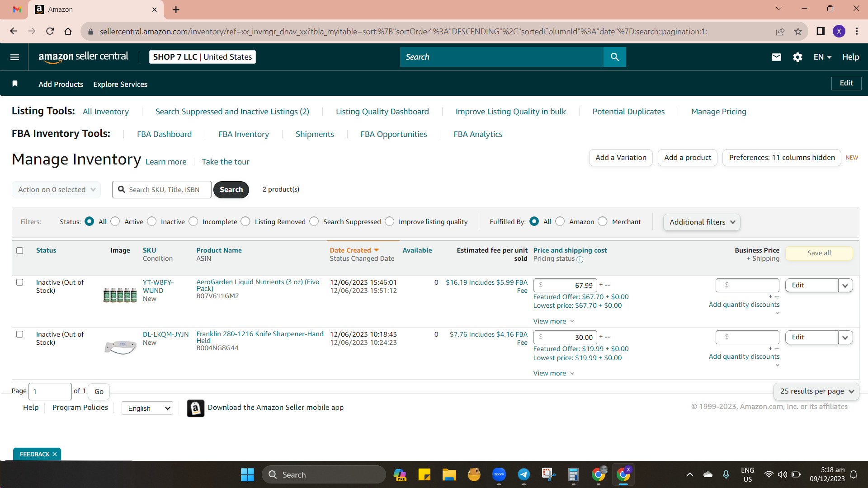Close the FEEDBACK tab with its X
Viewport: 868px width, 488px height.
[55, 454]
